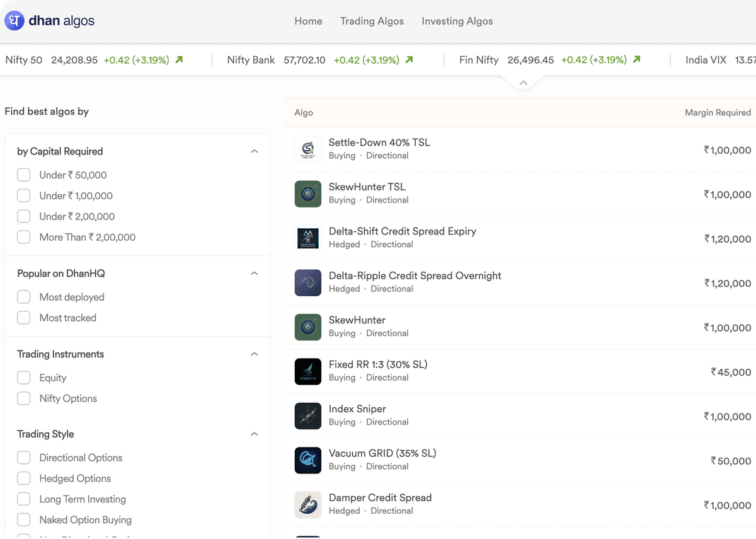The width and height of the screenshot is (756, 539).
Task: Click the Fin Nifty up-arrow icon
Action: 636,60
